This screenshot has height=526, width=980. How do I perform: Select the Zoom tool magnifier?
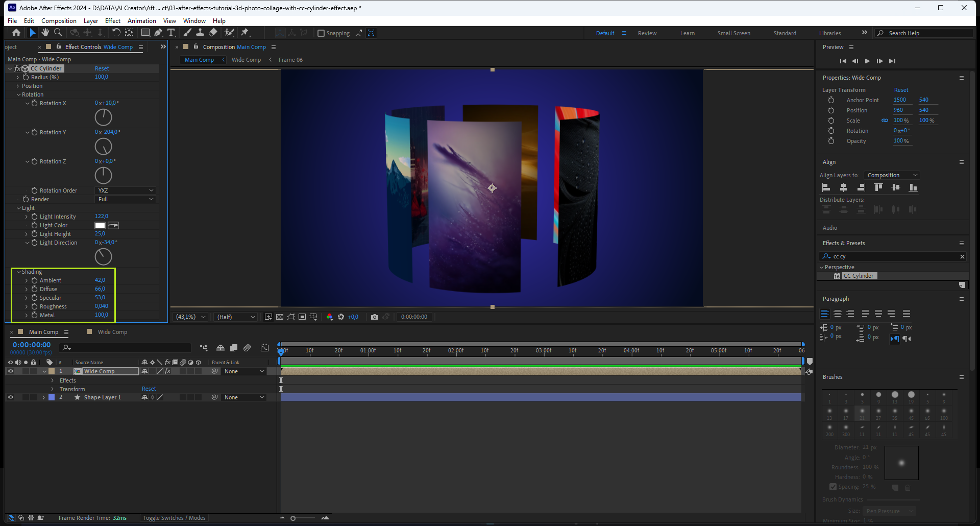pos(58,33)
